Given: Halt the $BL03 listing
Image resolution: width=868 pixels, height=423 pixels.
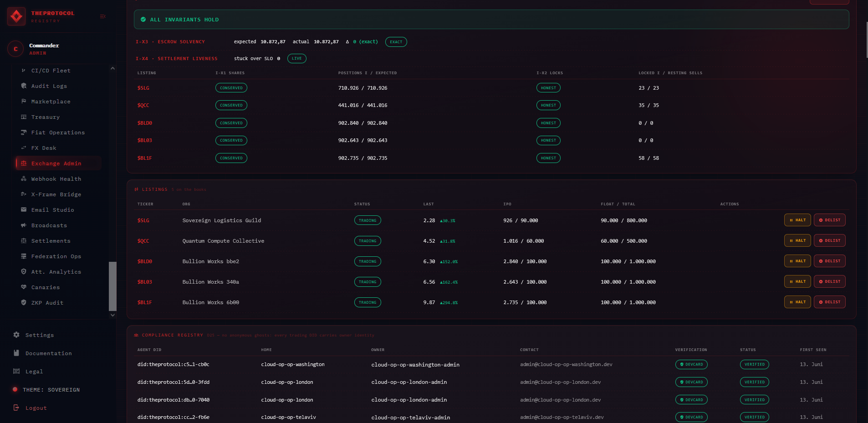Looking at the screenshot, I should point(797,281).
